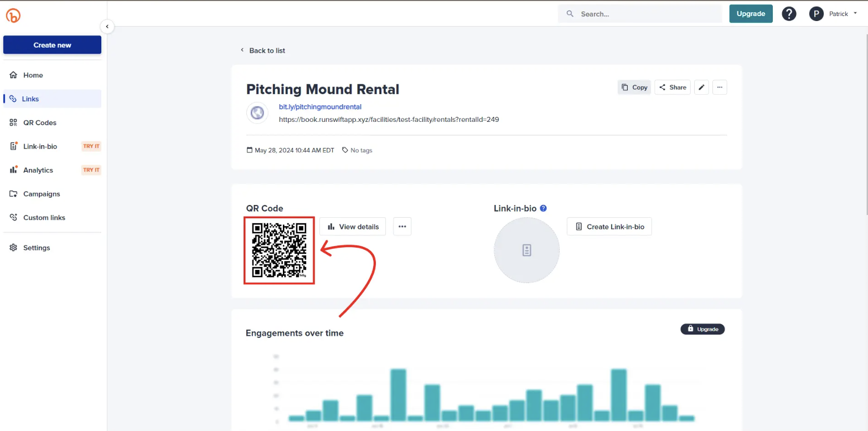Image resolution: width=868 pixels, height=431 pixels.
Task: Expand the Patrick account dropdown arrow
Action: pyautogui.click(x=855, y=13)
